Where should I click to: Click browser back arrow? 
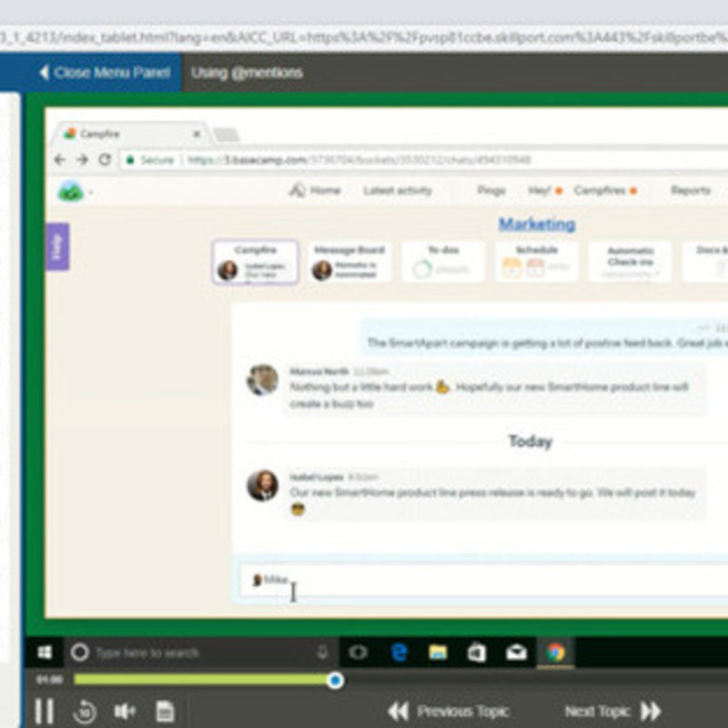(59, 160)
